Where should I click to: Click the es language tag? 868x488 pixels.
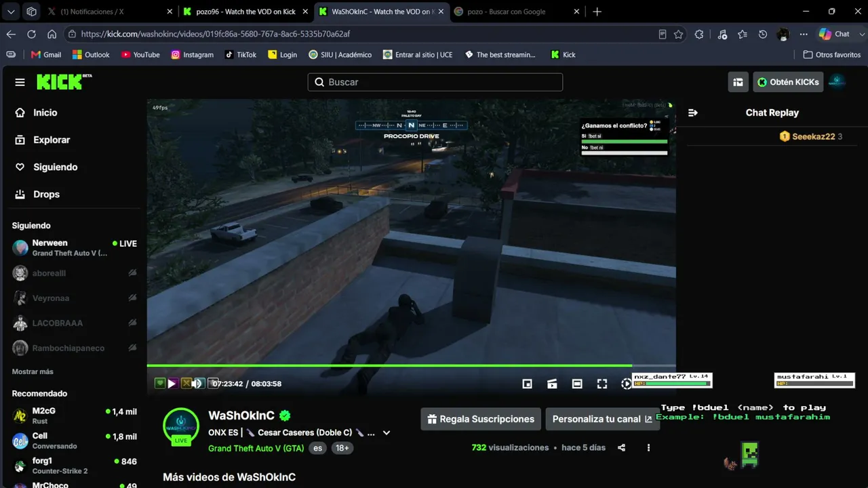317,448
